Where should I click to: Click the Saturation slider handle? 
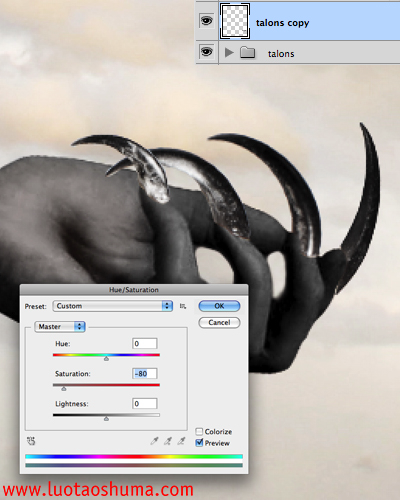(x=64, y=389)
